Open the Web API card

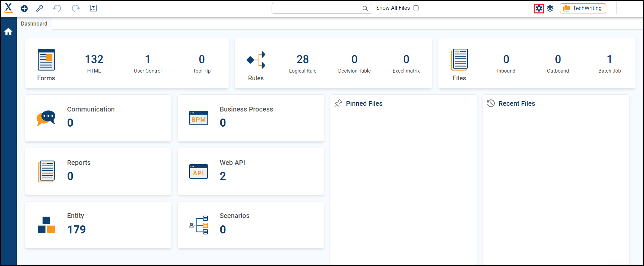[251, 171]
